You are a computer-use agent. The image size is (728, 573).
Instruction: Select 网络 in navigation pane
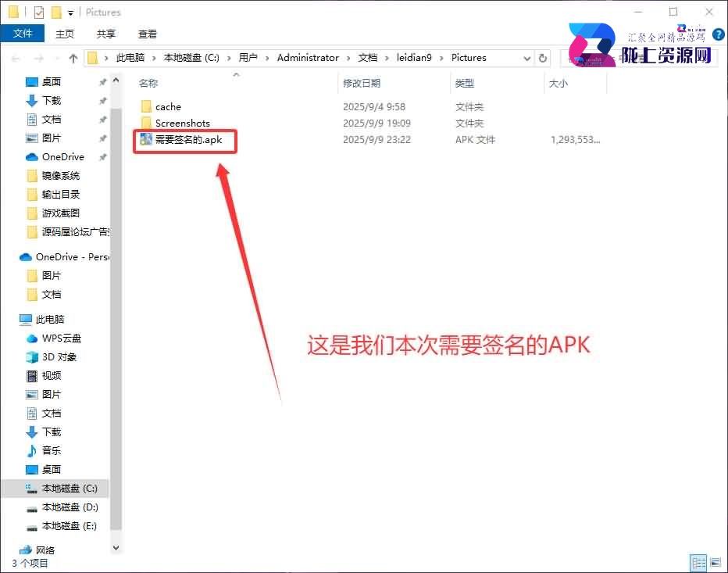45,550
